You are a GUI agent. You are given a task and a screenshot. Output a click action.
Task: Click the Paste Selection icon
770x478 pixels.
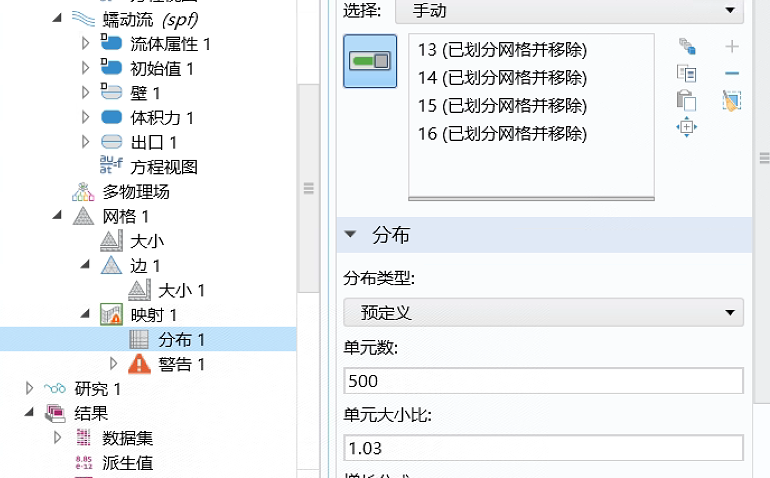[x=686, y=100]
